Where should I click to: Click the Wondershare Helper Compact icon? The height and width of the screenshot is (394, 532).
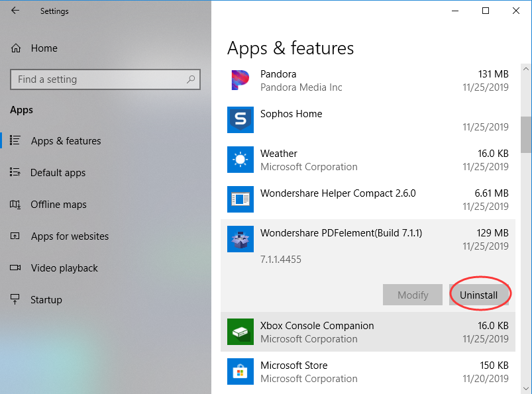tap(240, 199)
